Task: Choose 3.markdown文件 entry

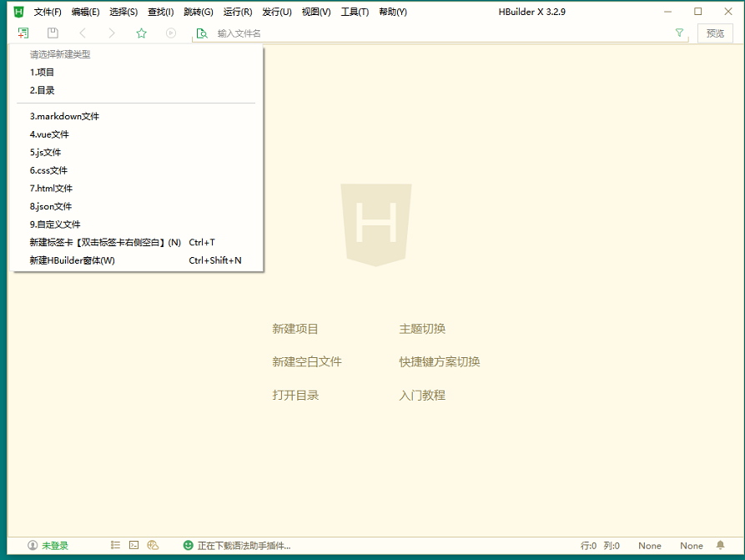Action: tap(136, 117)
